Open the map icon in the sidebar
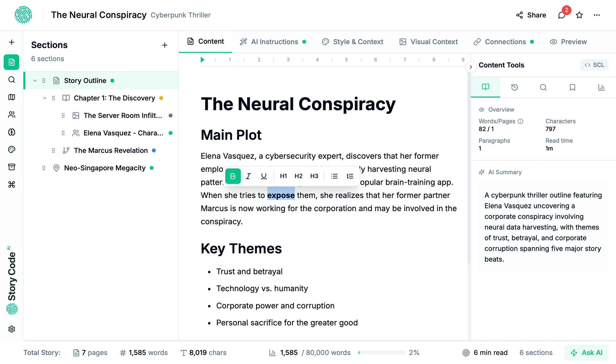Screen dimensions: 616x364 point(12,97)
